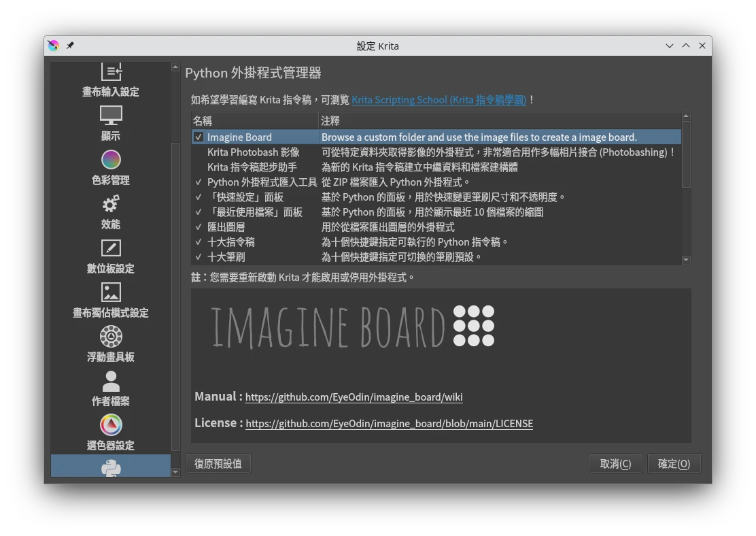
Task: Open the Imagine Board Manual wiki link
Action: [x=354, y=397]
